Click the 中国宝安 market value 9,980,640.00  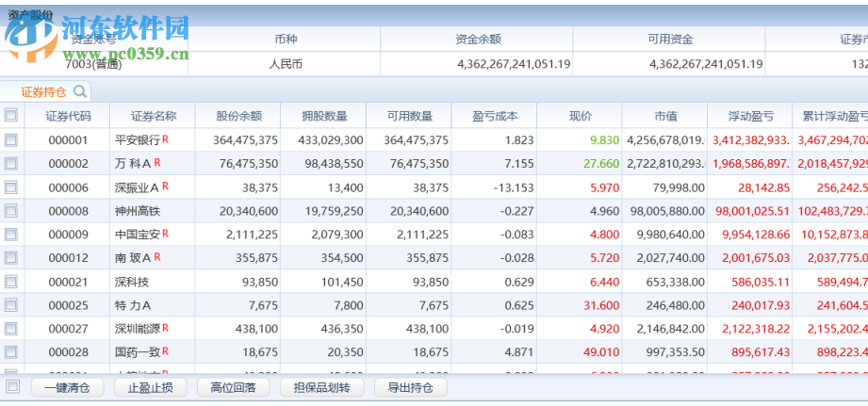coord(670,235)
